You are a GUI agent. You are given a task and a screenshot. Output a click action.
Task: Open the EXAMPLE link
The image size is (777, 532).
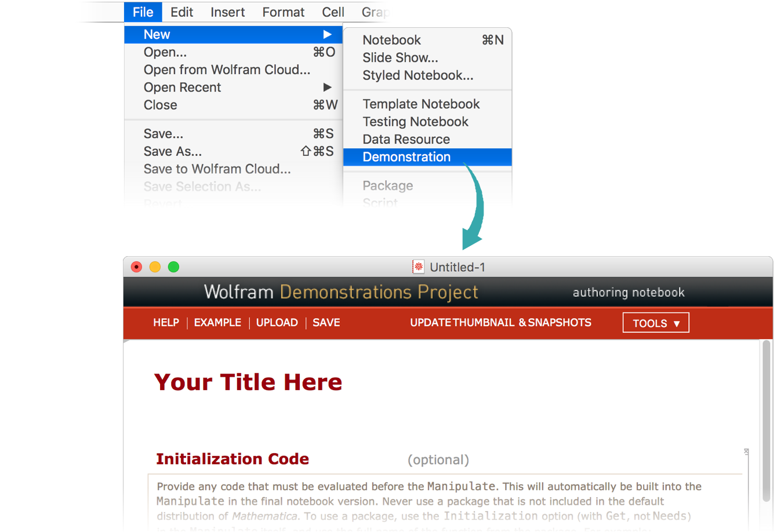[217, 323]
